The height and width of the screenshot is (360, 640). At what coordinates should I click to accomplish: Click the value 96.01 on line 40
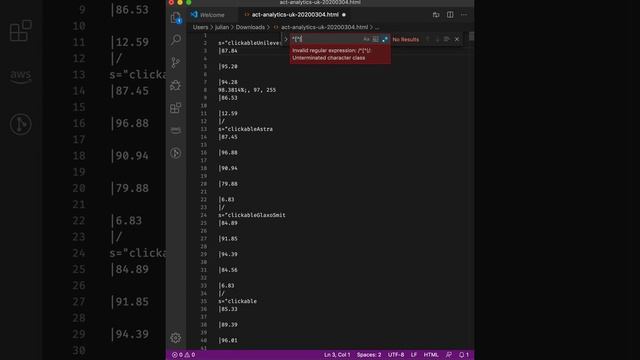(x=229, y=340)
